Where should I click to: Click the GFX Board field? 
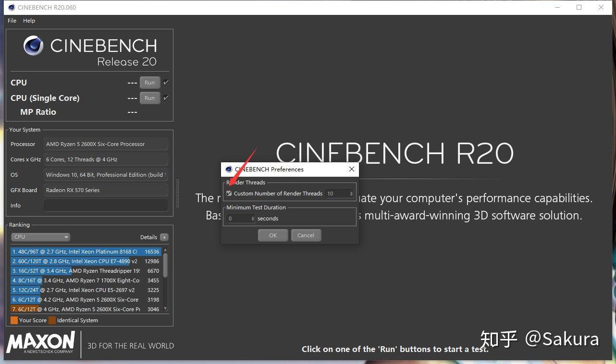106,190
